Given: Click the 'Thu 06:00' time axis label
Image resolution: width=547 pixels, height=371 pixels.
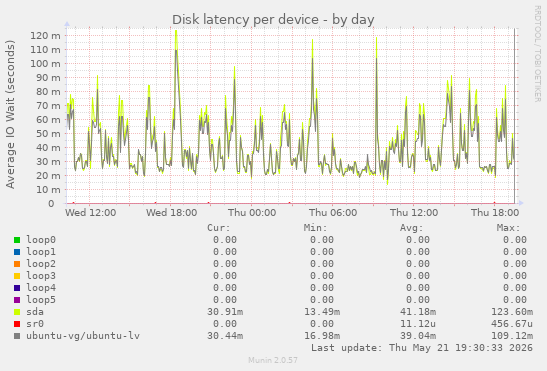Looking at the screenshot, I should pos(333,213).
